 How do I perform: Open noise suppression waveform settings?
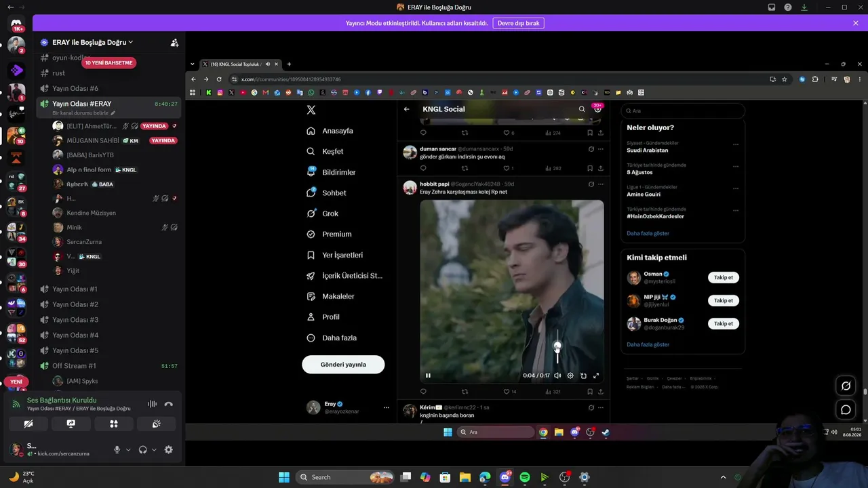click(152, 404)
